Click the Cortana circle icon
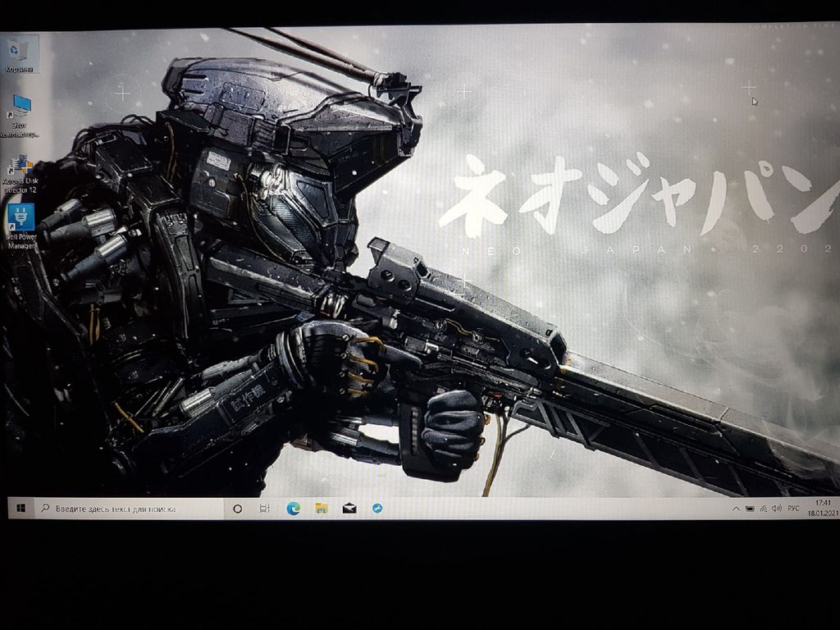The image size is (840, 630). point(238,509)
